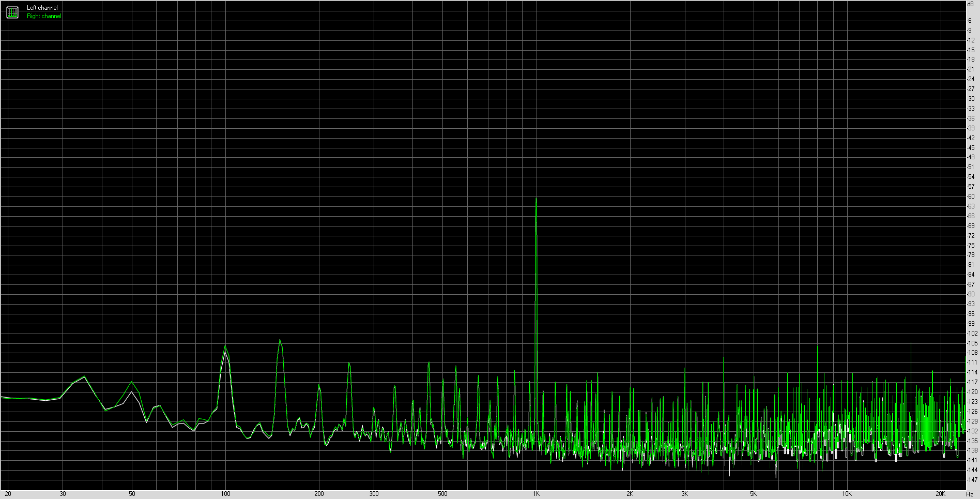Click the 150 Hz harmonic peak

tap(280, 340)
